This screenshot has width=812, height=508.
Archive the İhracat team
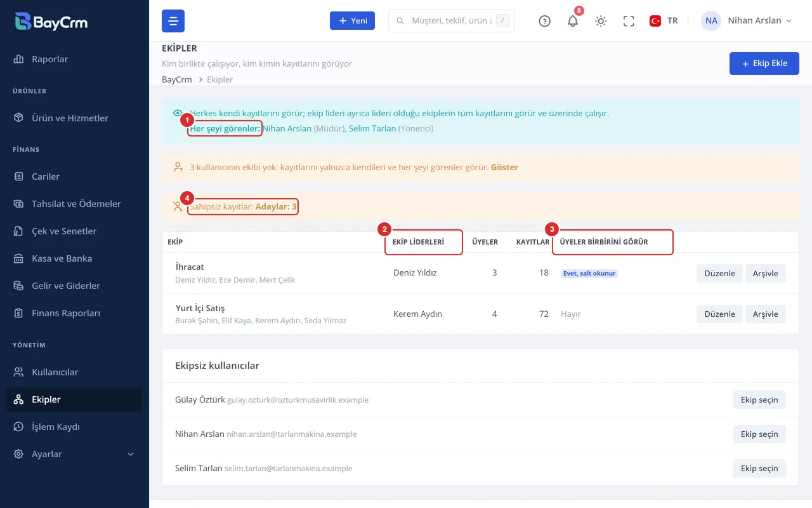point(766,273)
